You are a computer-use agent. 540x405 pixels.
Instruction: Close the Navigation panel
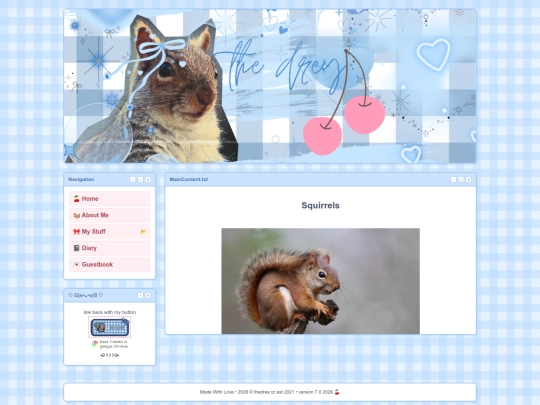click(x=148, y=179)
